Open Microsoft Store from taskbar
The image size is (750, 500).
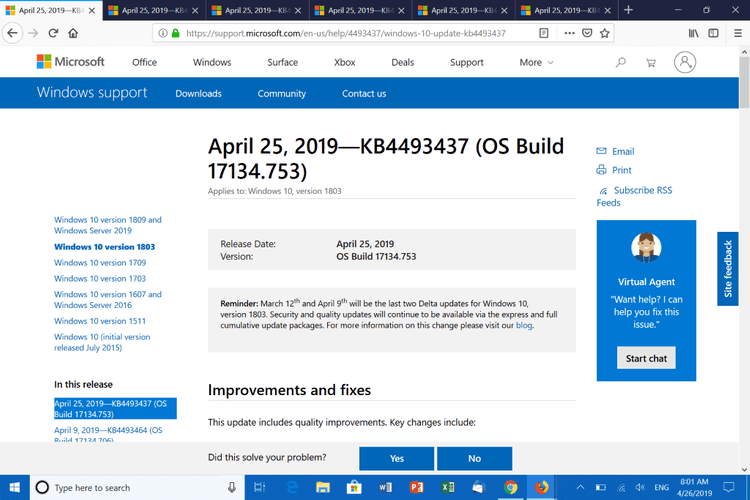pos(354,488)
